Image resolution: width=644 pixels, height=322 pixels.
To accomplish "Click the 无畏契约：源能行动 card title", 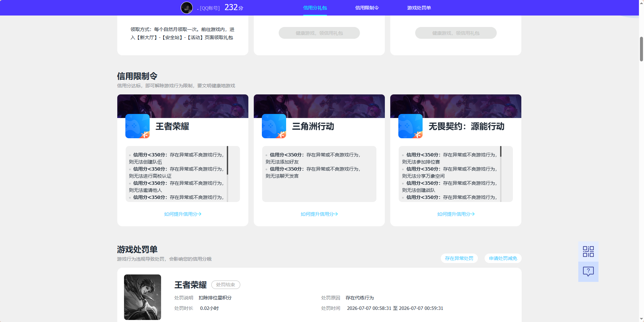I will pyautogui.click(x=466, y=126).
